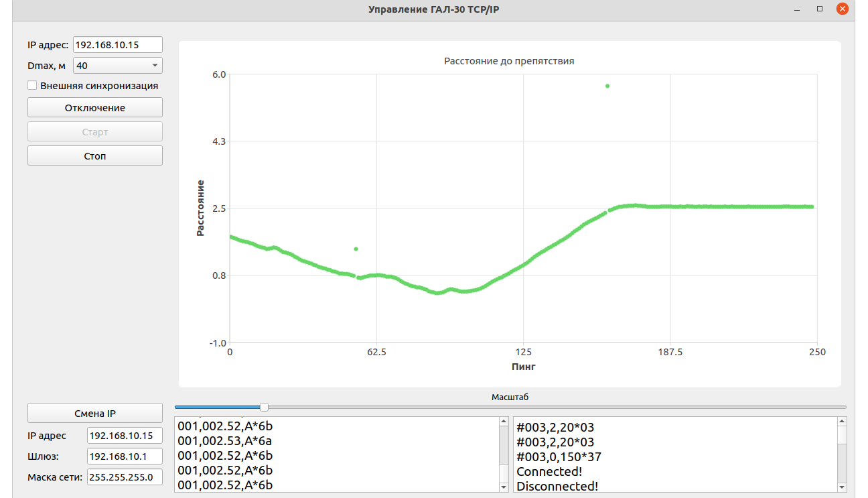Click the Отключение button
Screen dimensions: 868x498
pos(95,107)
